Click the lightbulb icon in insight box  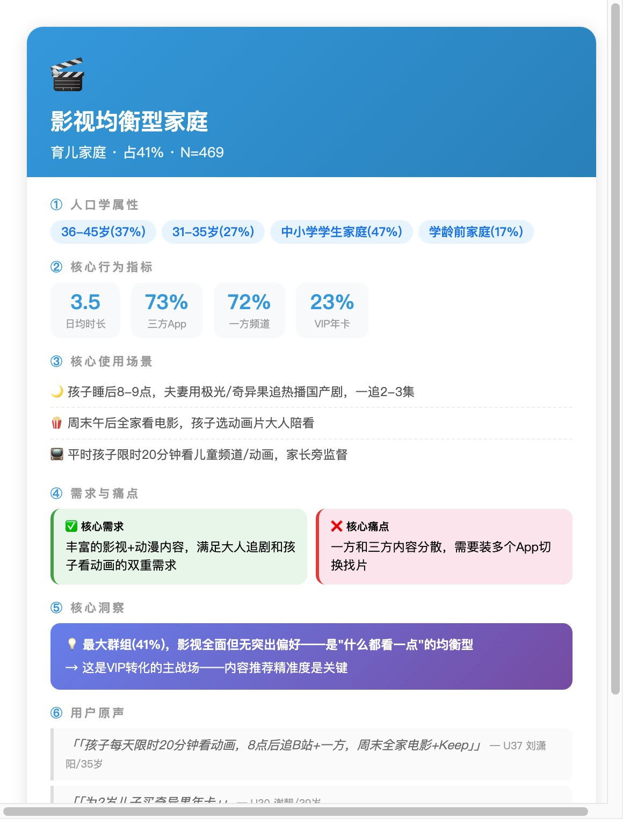(x=72, y=645)
